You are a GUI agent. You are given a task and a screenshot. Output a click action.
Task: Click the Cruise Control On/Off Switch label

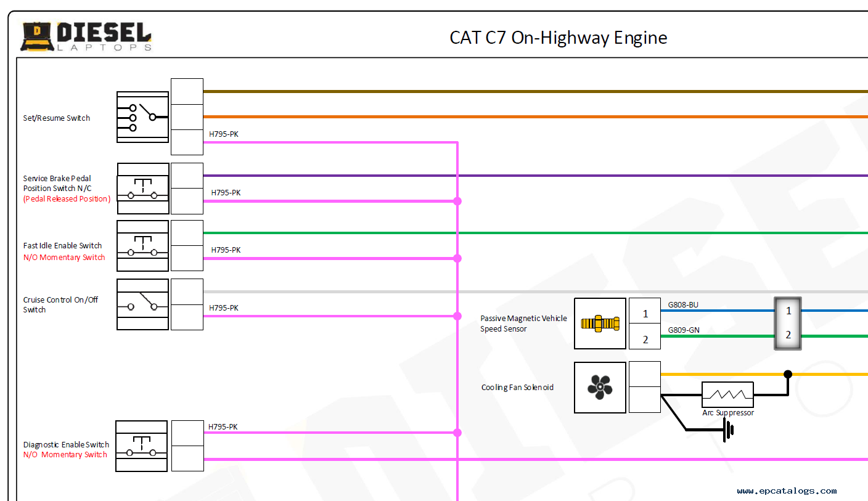[x=60, y=304]
